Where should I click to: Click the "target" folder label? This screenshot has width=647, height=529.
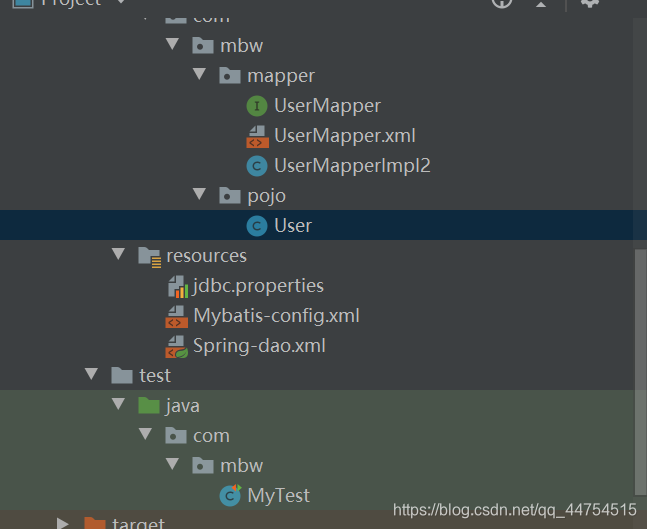138,523
